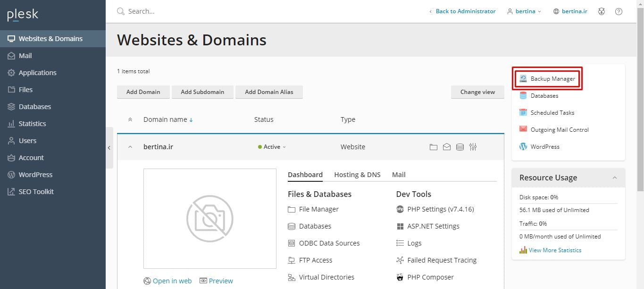Open Users in the sidebar
644x289 pixels.
[x=53, y=141]
